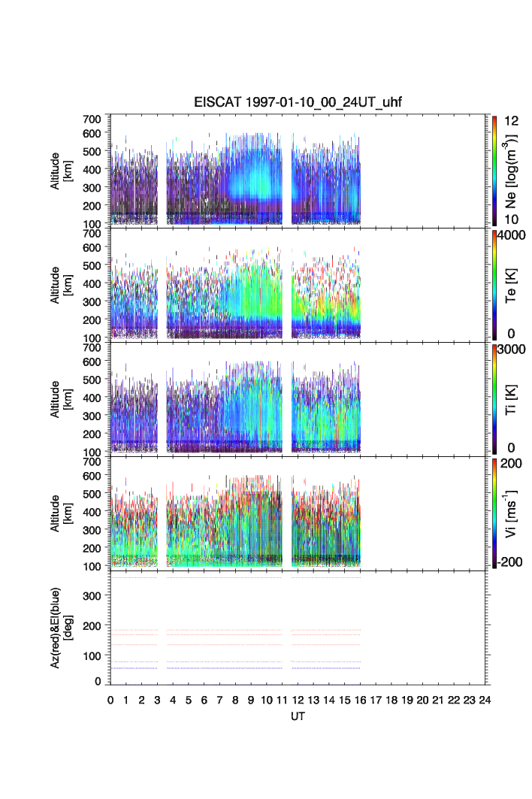
Task: Click hour 13 on the UT axis
Action: point(313,700)
